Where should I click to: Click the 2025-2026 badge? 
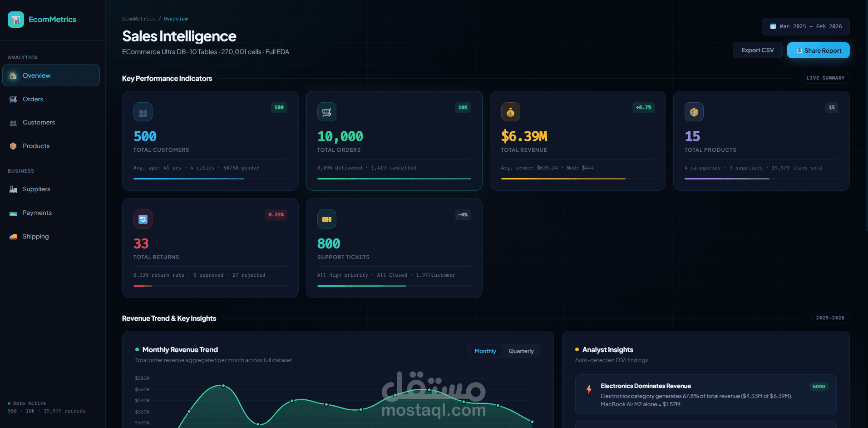(x=830, y=318)
